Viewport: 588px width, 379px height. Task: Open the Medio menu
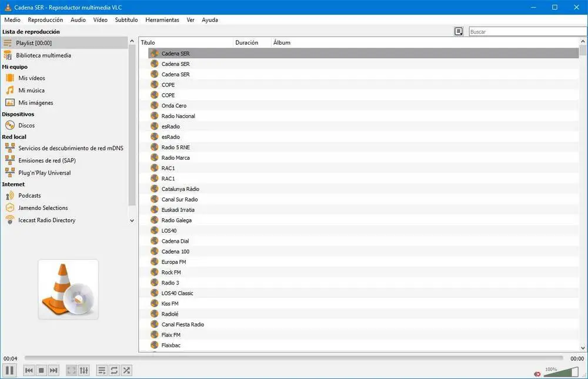pos(12,20)
